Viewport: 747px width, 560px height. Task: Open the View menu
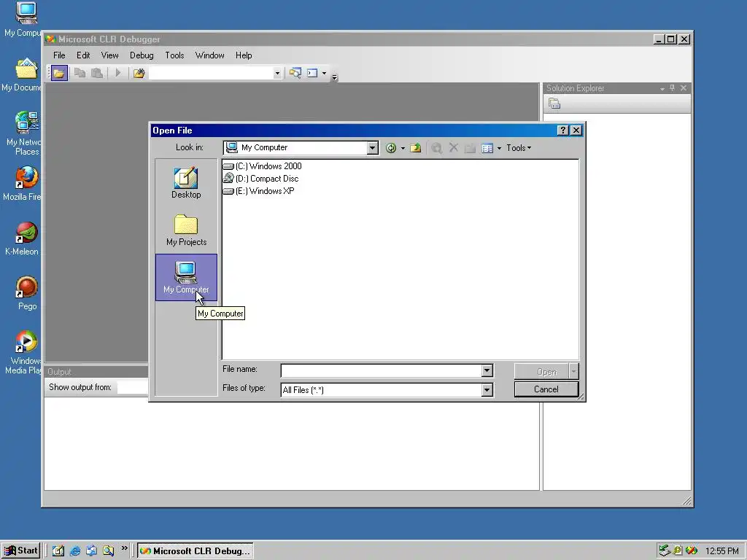click(109, 55)
